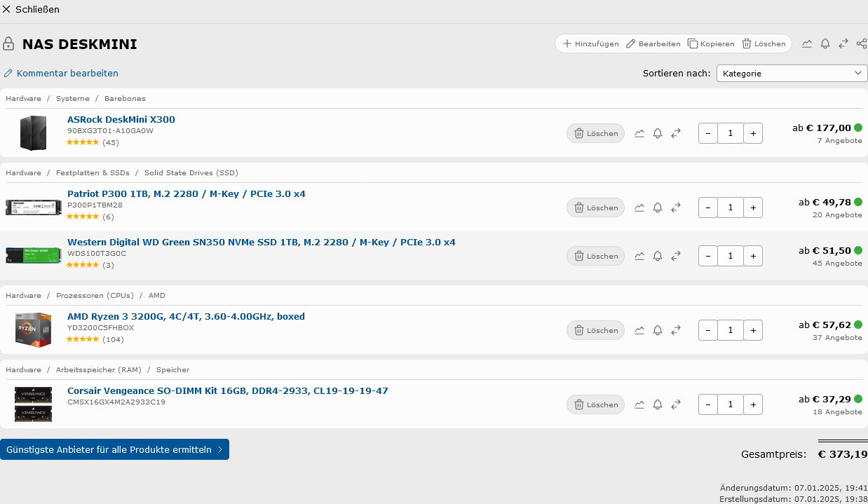Decrease quantity of Patriot P300
868x504 pixels.
[x=708, y=207]
